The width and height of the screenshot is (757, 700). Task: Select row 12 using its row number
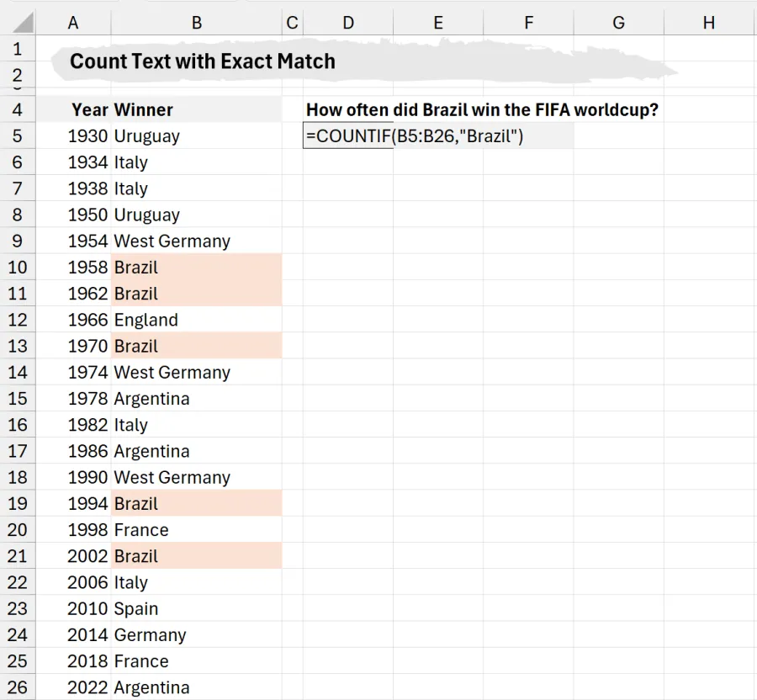pos(18,320)
